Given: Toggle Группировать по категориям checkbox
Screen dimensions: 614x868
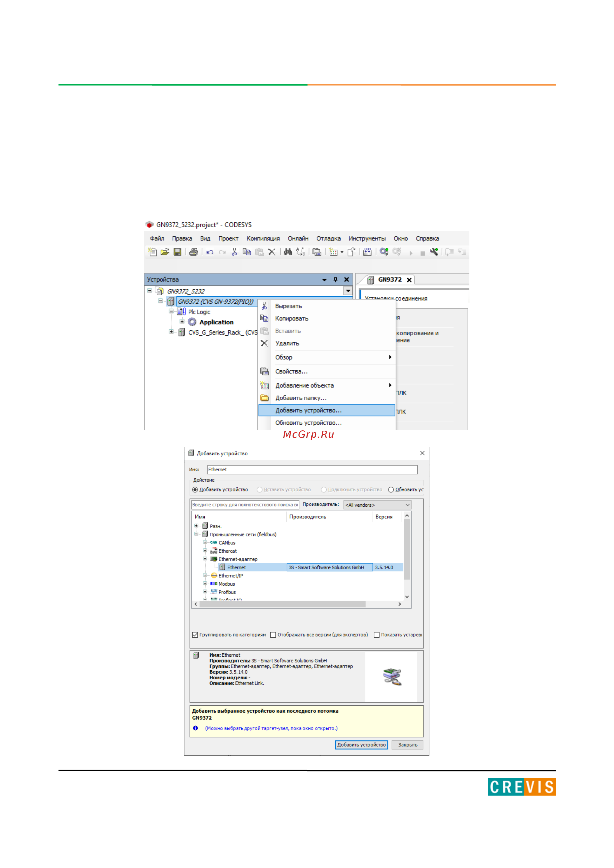Looking at the screenshot, I should 195,635.
